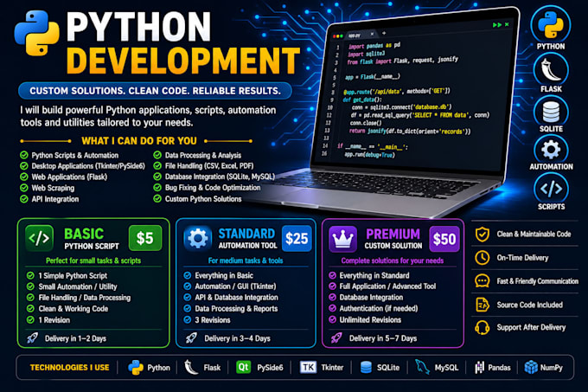The width and height of the screenshot is (588, 392).
Task: Click the STANDARD package title
Action: coord(246,234)
